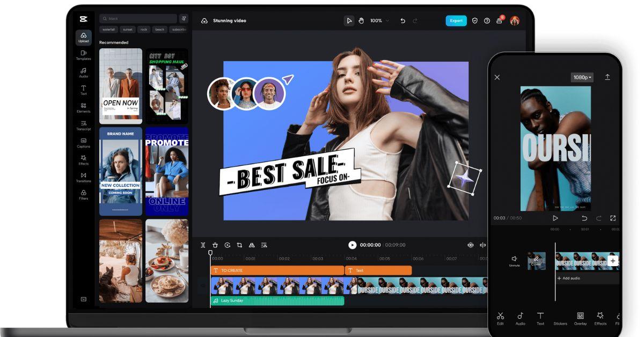Expand the phone preview to fullscreen
644x337 pixels.
[613, 218]
